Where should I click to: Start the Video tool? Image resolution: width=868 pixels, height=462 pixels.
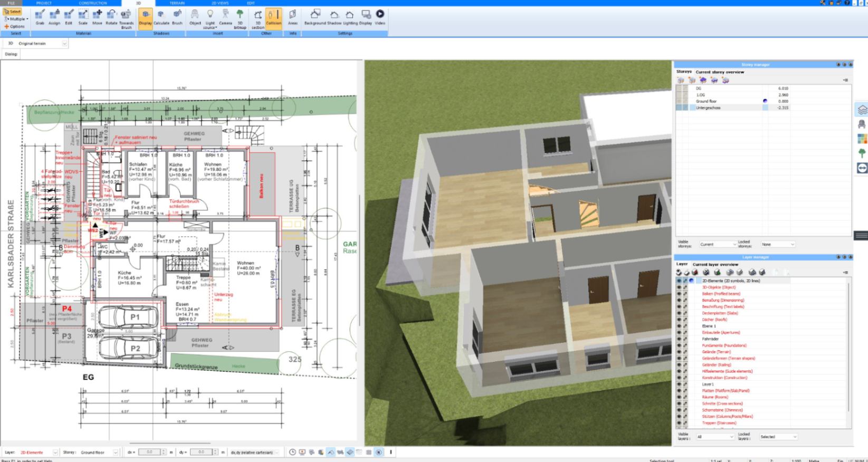[x=380, y=17]
